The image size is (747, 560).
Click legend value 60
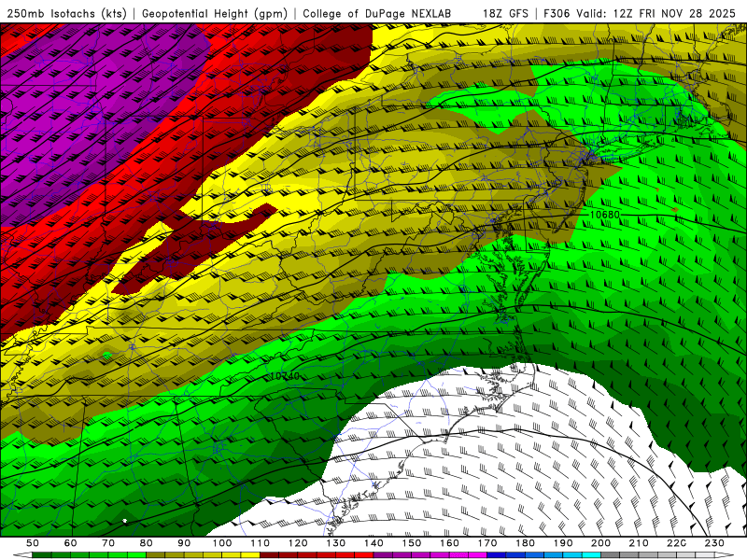[71, 543]
